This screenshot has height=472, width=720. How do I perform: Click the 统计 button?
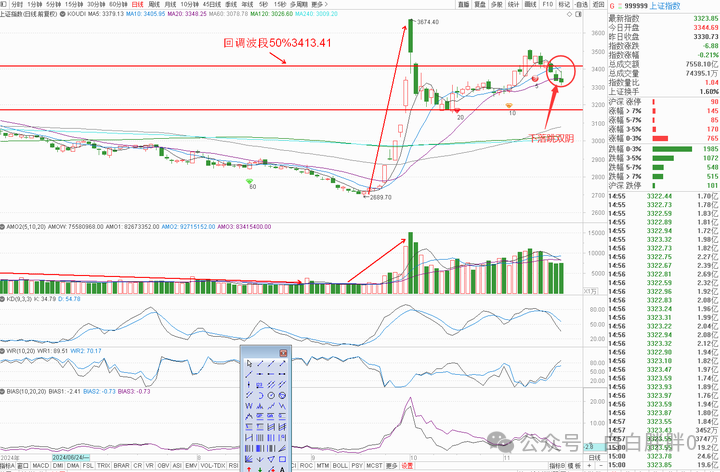point(513,4)
